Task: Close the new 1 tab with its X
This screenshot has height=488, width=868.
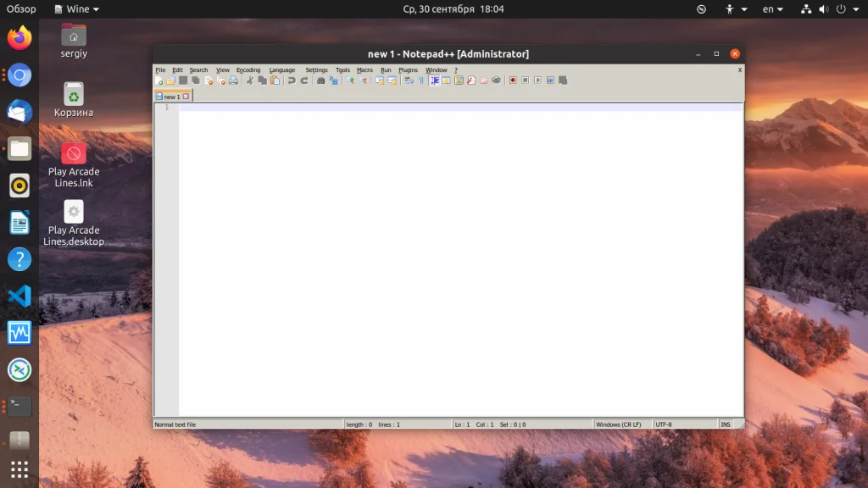Action: pos(186,97)
